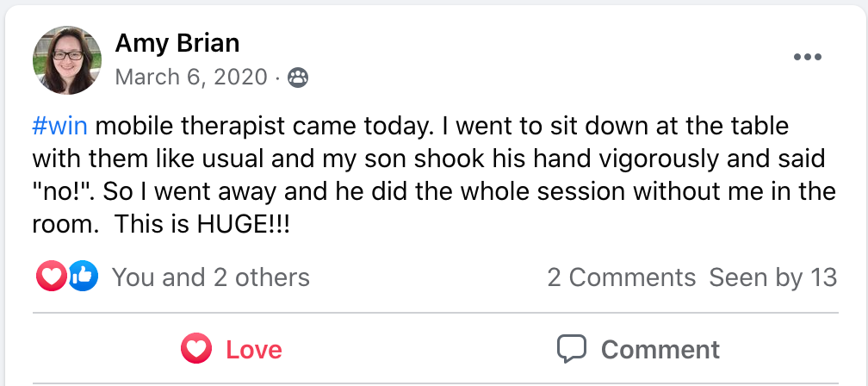Open the three-dot post options menu
This screenshot has height=386, width=868.
coord(807,58)
